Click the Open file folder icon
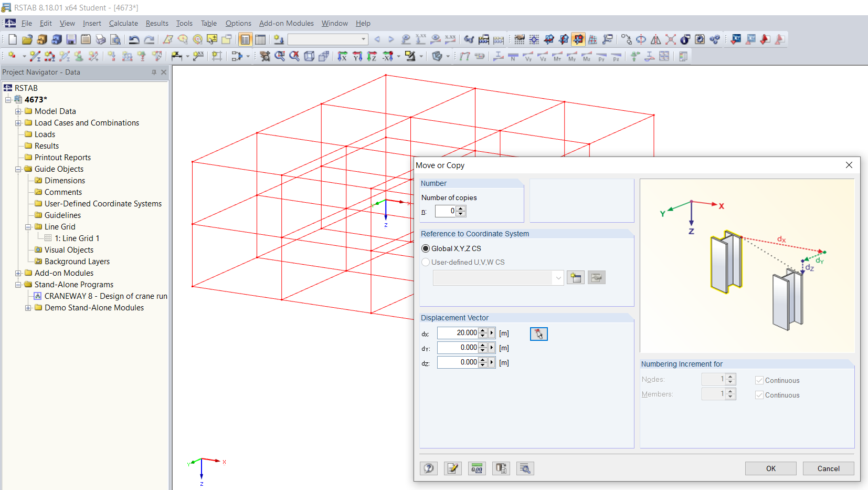The image size is (868, 490). pyautogui.click(x=27, y=39)
